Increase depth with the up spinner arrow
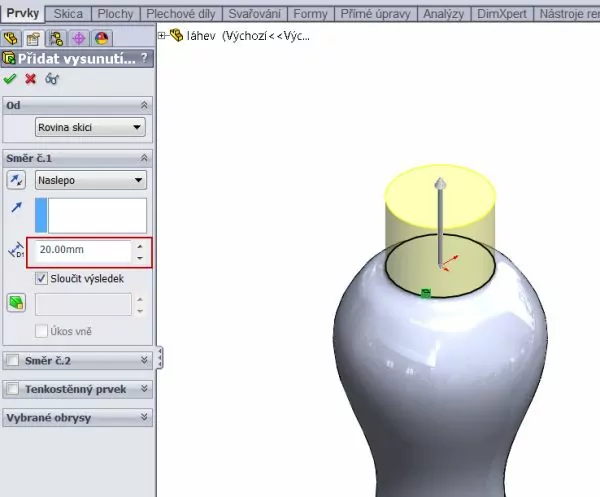600x497 pixels. 139,246
